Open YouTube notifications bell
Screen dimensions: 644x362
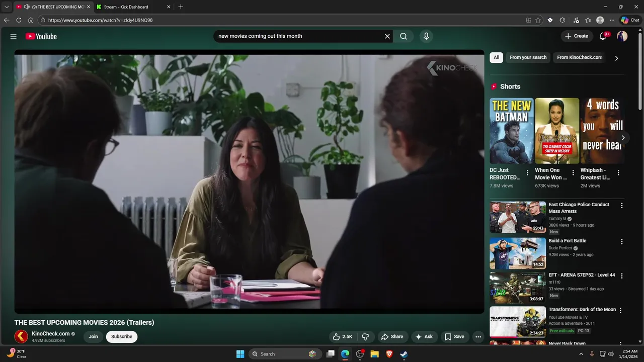(x=603, y=36)
